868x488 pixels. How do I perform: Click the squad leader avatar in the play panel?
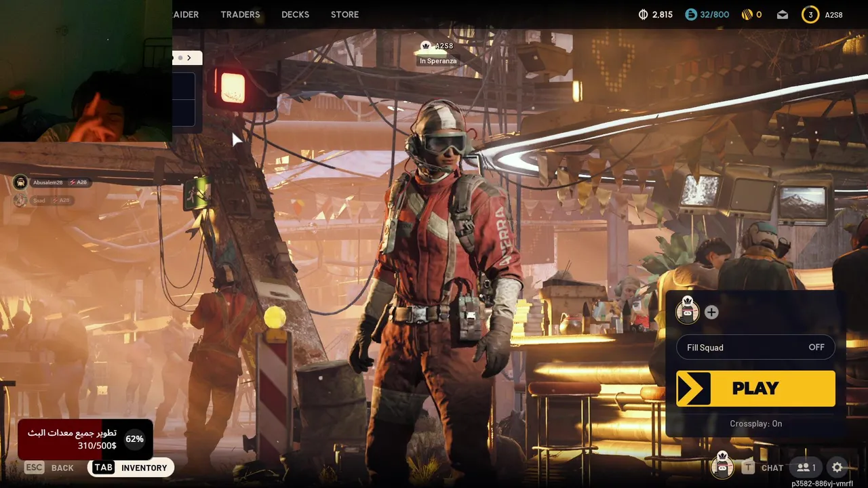688,311
